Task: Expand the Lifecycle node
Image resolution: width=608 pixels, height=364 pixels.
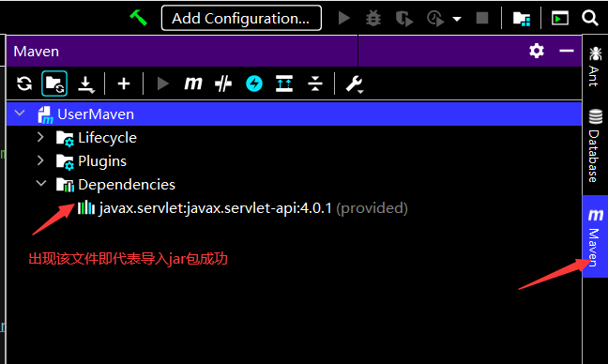Action: pyautogui.click(x=40, y=137)
